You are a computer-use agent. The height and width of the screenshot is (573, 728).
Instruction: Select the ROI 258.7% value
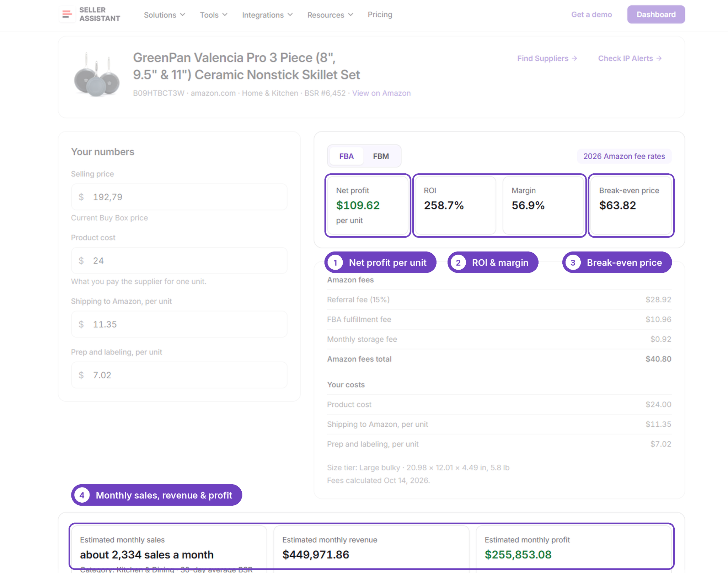point(444,205)
